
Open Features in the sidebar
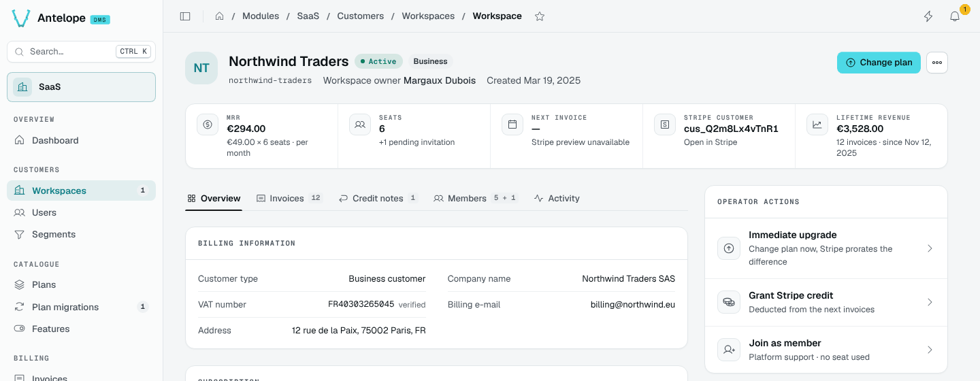[x=81, y=329]
